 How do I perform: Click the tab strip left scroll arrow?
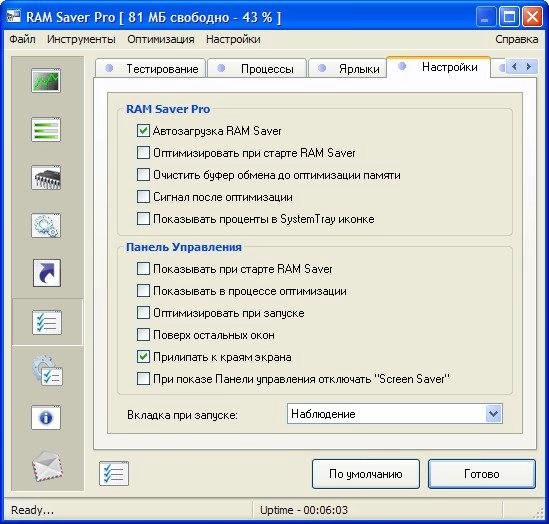[x=514, y=66]
